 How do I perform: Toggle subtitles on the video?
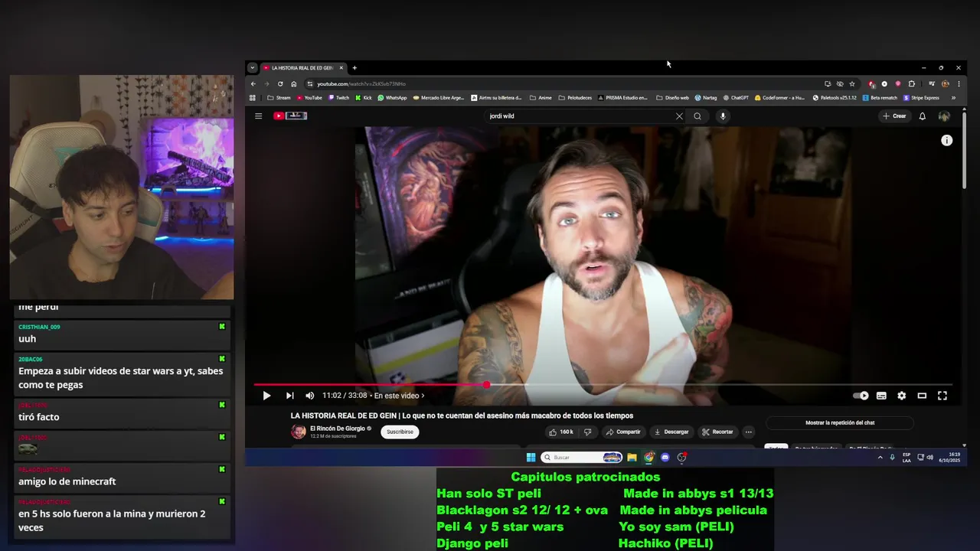(x=881, y=396)
